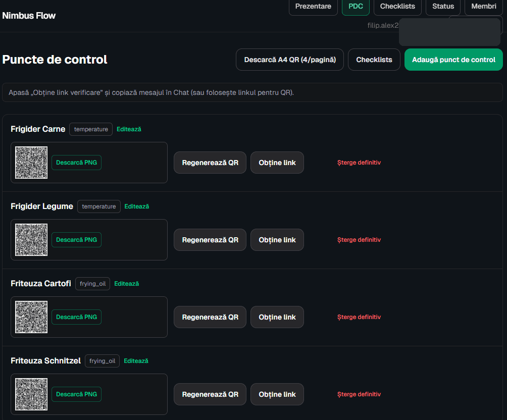Viewport: 507px width, 420px height.
Task: Click the frying_oil tag on Friteuza Cartofi
Action: tap(93, 284)
